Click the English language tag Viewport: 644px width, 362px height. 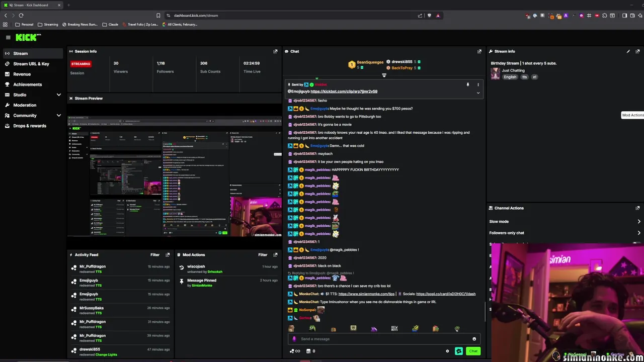pyautogui.click(x=510, y=77)
